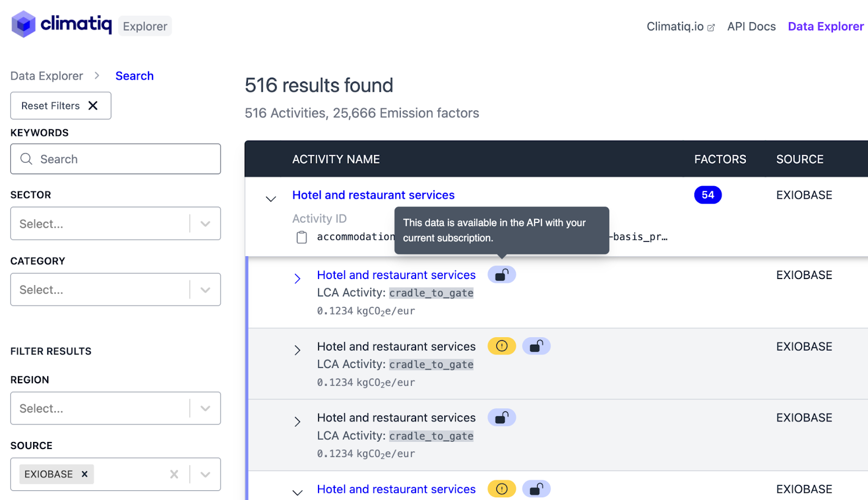The height and width of the screenshot is (500, 868).
Task: Copy the activity ID with clipboard icon
Action: (x=302, y=237)
